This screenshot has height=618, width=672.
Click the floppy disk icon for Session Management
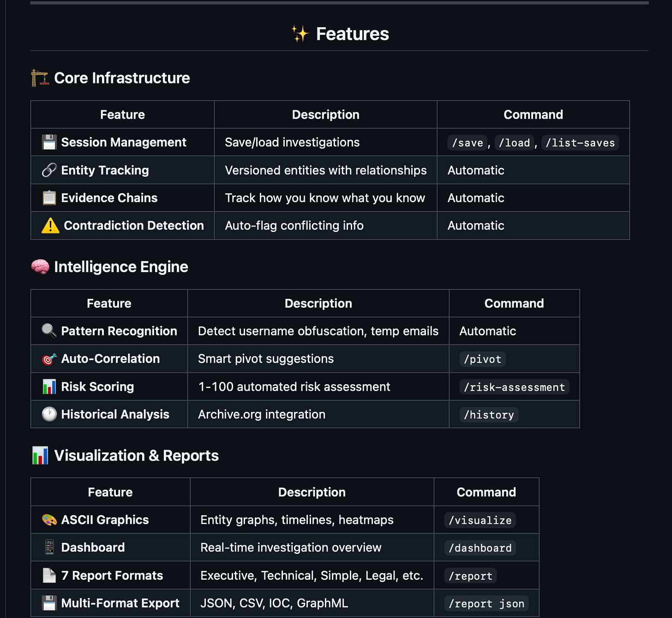pos(49,142)
